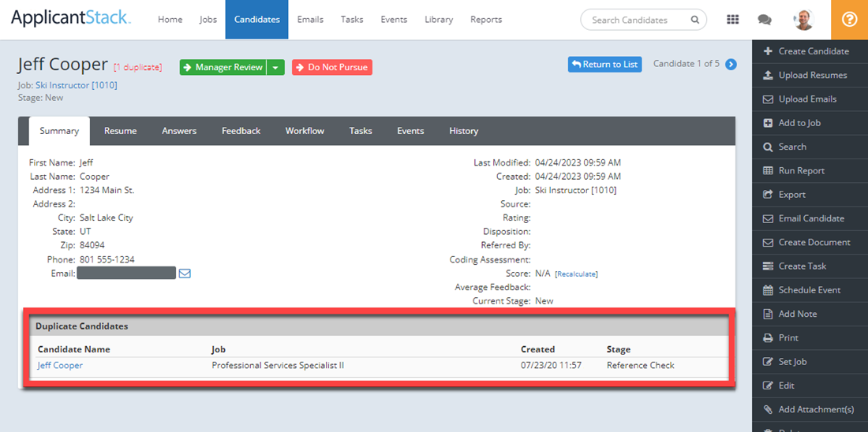Image resolution: width=868 pixels, height=432 pixels.
Task: Click the sidebar Search magnifier icon
Action: point(768,147)
